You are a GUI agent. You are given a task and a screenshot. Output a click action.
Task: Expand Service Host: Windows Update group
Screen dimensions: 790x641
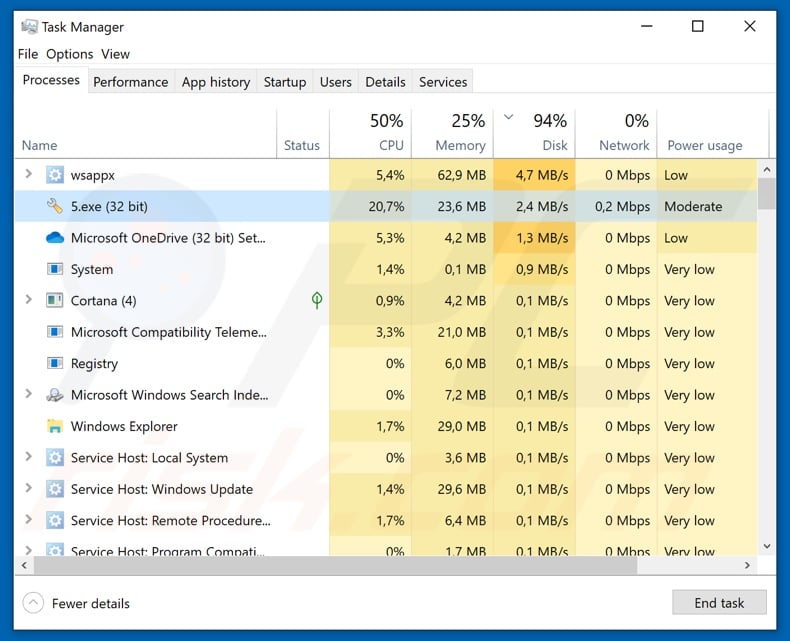(x=28, y=488)
